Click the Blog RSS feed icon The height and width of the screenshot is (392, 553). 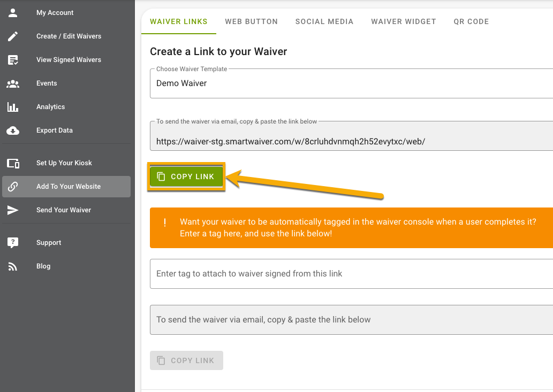pos(13,267)
